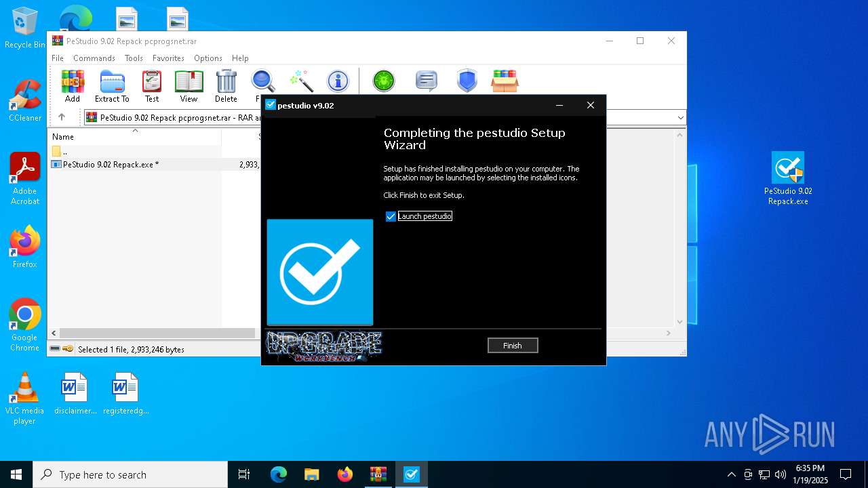Open Recycle Bin desktop icon

(25, 28)
